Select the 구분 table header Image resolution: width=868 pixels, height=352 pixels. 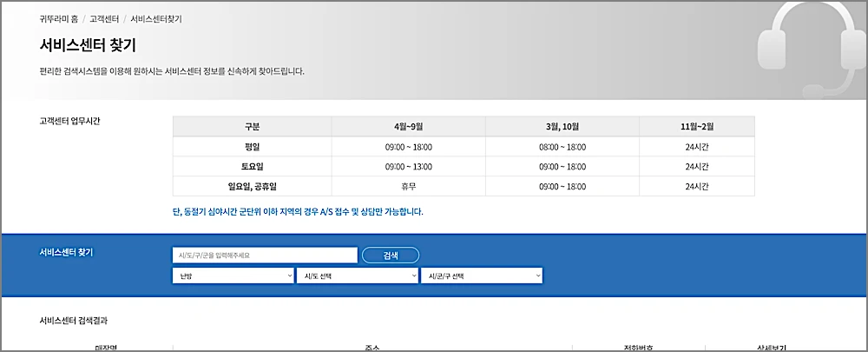pyautogui.click(x=253, y=126)
